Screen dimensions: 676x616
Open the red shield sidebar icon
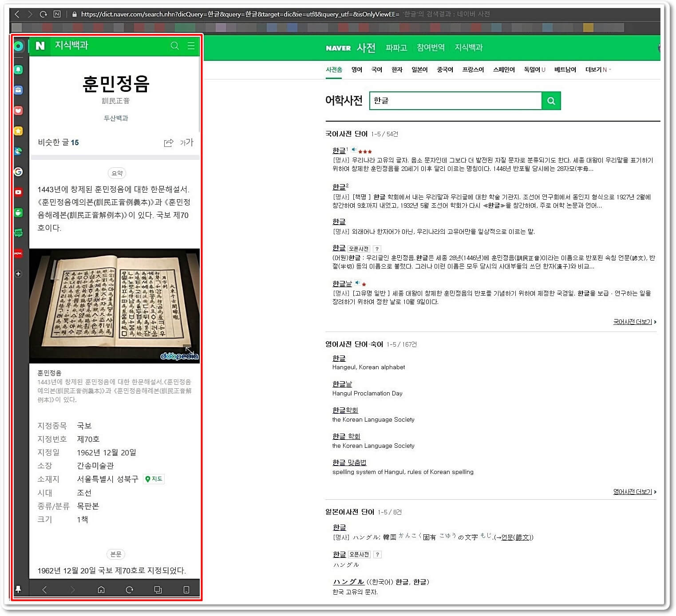coord(18,111)
